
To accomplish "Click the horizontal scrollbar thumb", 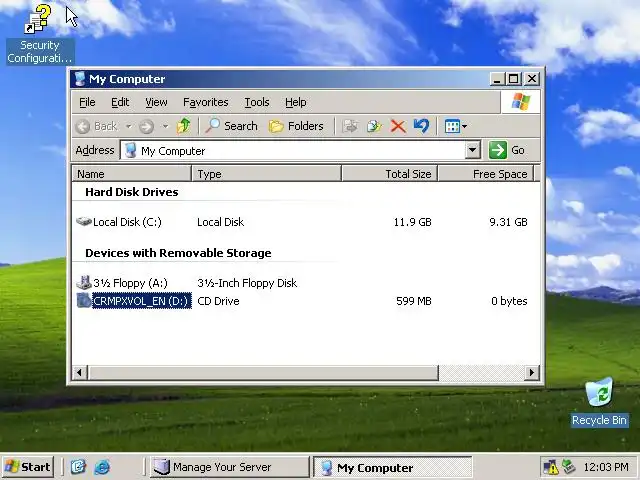I will [x=262, y=372].
